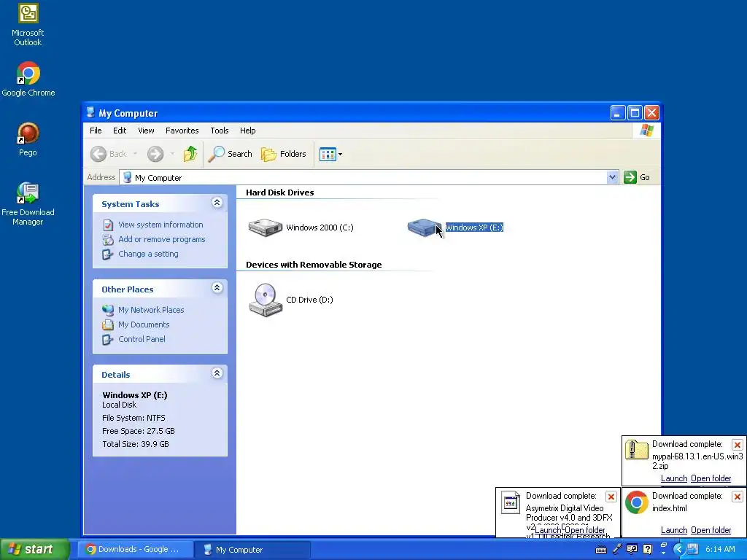Click the CD Drive (D:) label

pyautogui.click(x=309, y=300)
